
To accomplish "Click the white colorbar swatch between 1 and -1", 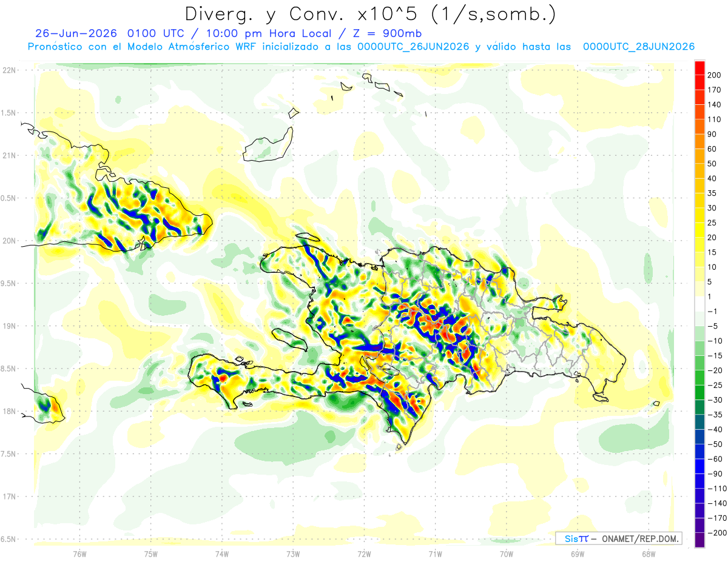I will [699, 304].
